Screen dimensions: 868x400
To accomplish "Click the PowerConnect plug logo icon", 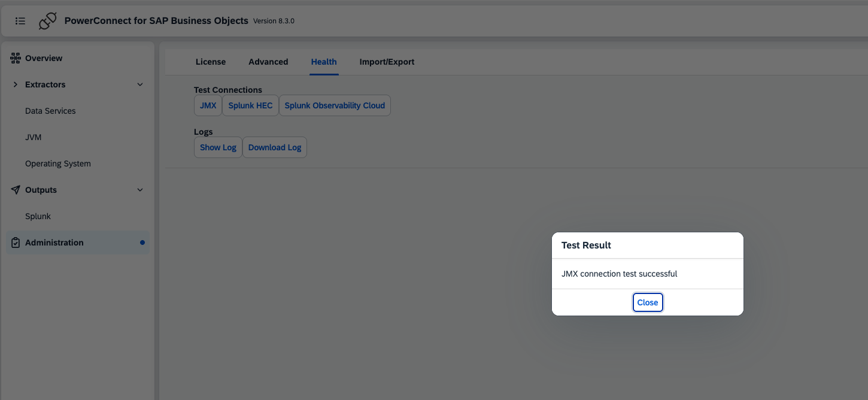I will coord(48,21).
